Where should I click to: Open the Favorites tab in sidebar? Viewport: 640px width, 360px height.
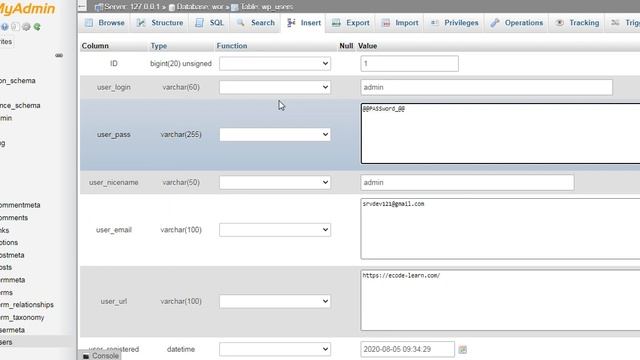6,42
